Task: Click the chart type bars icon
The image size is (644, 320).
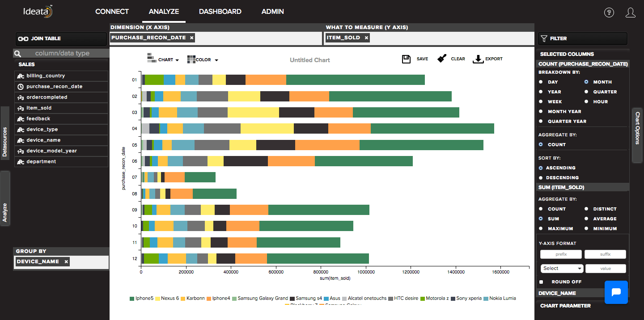Action: click(x=152, y=58)
